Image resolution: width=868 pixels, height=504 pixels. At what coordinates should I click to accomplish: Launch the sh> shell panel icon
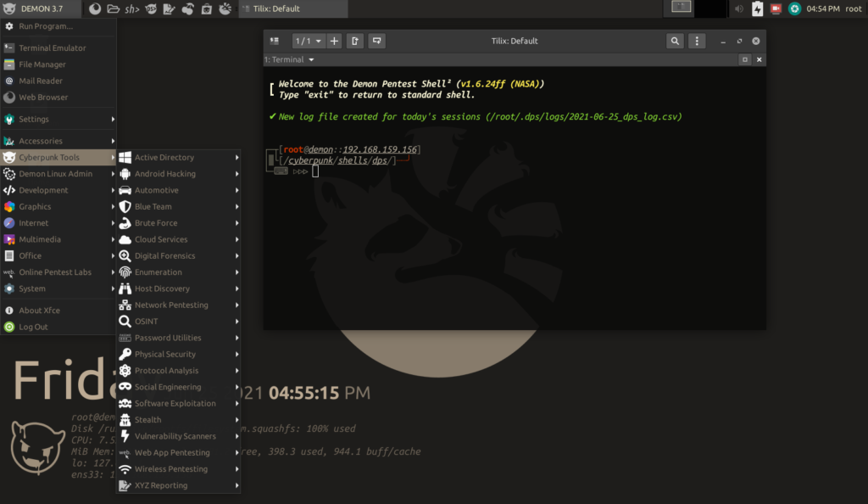click(131, 8)
